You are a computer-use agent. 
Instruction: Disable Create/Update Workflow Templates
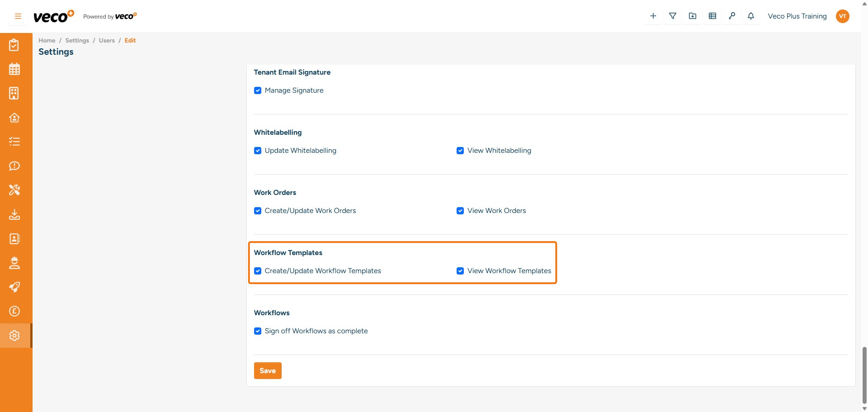(258, 270)
